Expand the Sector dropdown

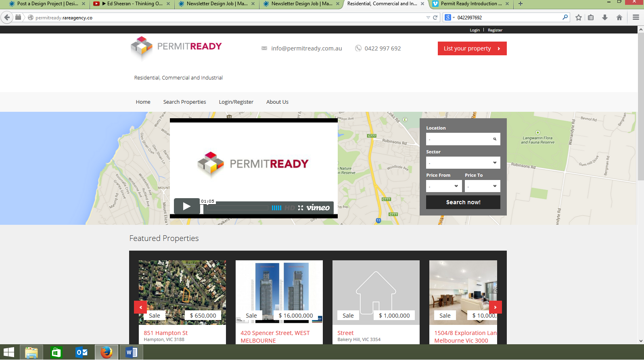pos(463,163)
